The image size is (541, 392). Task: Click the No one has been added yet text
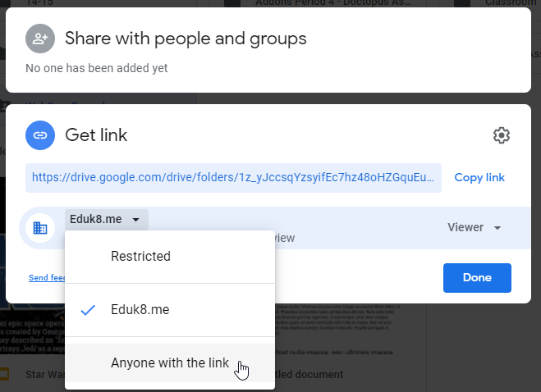coord(97,68)
